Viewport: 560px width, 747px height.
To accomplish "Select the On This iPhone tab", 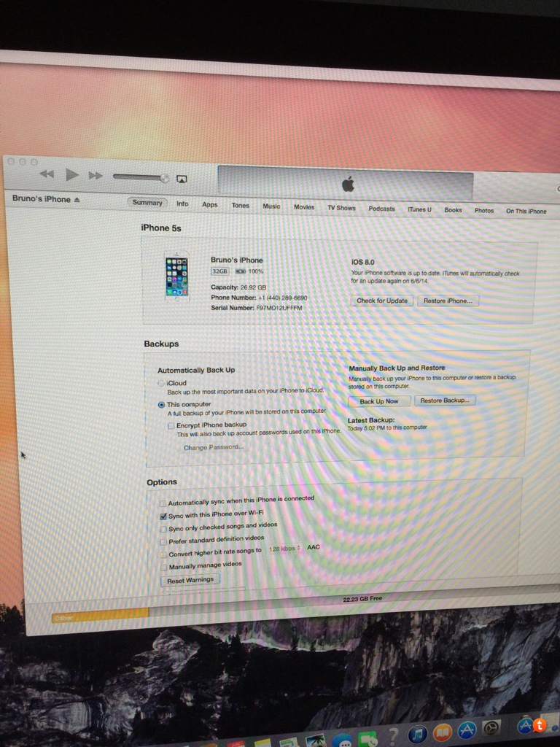I will click(x=526, y=211).
